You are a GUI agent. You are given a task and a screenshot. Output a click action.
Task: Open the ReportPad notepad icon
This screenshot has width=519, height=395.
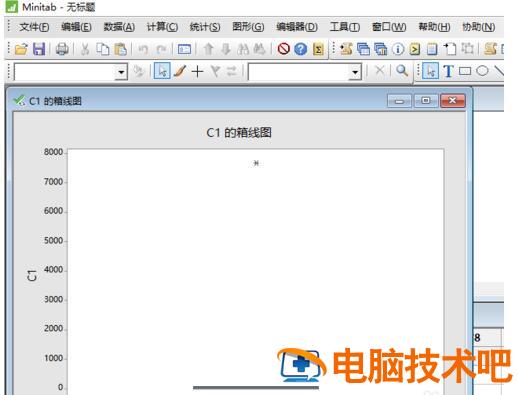432,49
